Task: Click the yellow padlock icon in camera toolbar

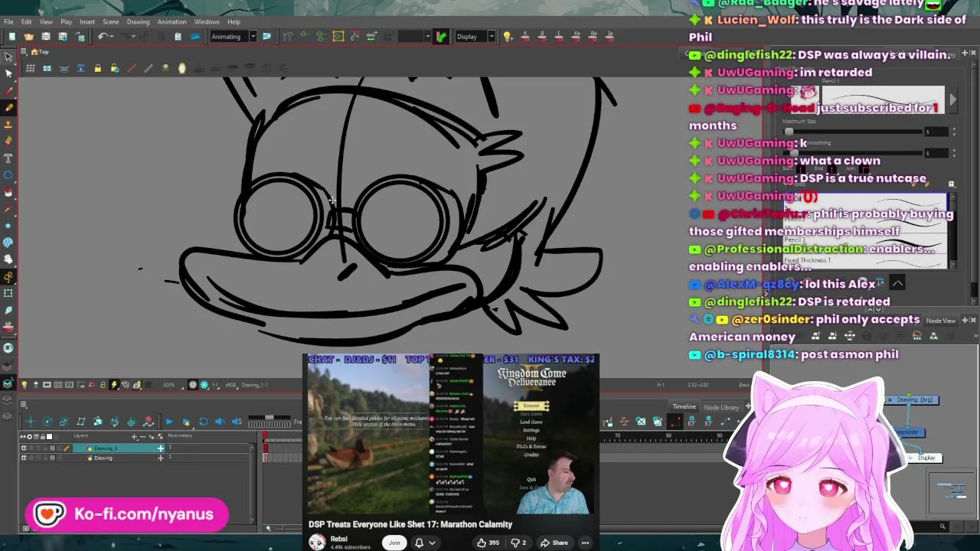Action: [x=97, y=69]
